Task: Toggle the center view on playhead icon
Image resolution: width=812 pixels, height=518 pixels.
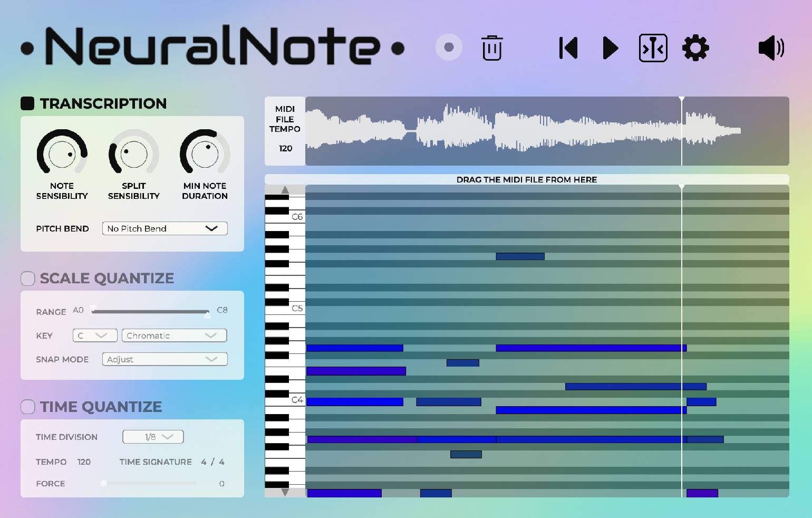Action: point(653,48)
